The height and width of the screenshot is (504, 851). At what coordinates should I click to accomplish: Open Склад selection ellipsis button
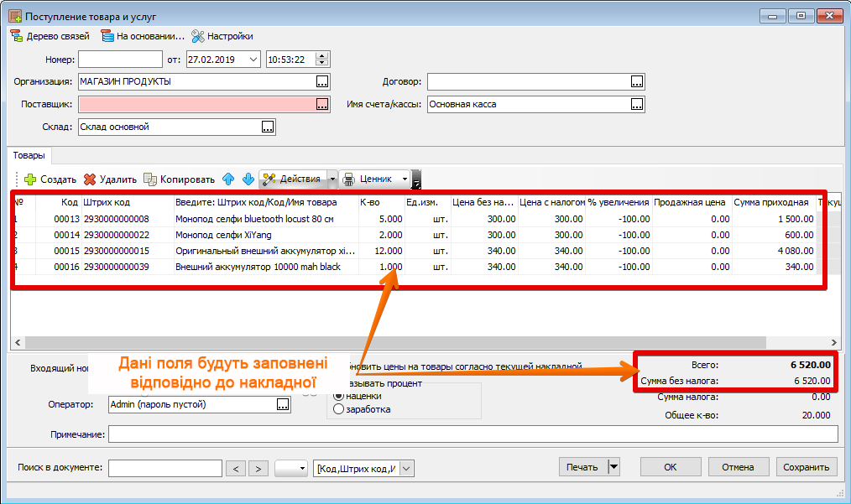tap(268, 127)
